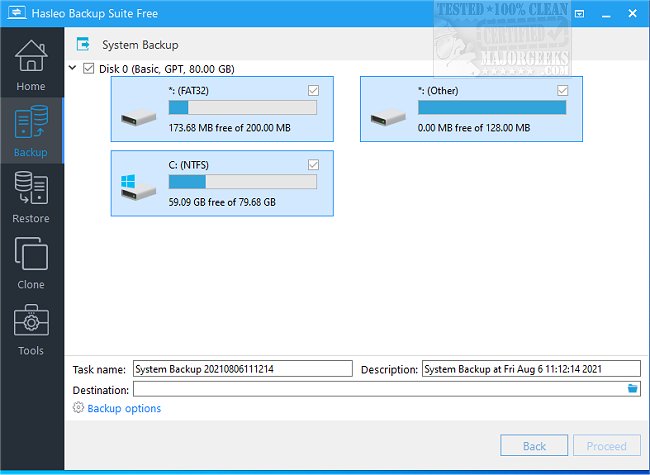Screen dimensions: 650x475
Task: Click the Other partition drive icon
Action: [388, 118]
